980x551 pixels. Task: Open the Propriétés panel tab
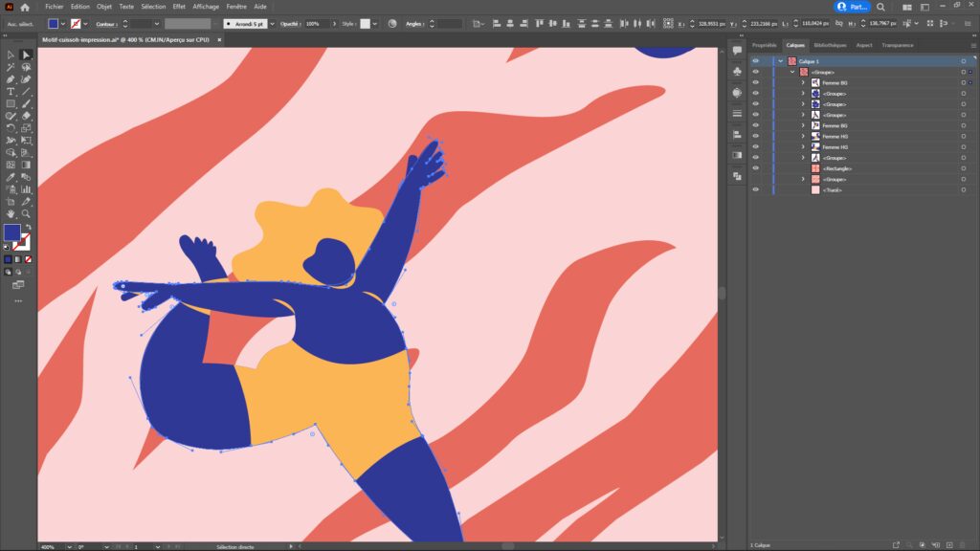click(764, 45)
